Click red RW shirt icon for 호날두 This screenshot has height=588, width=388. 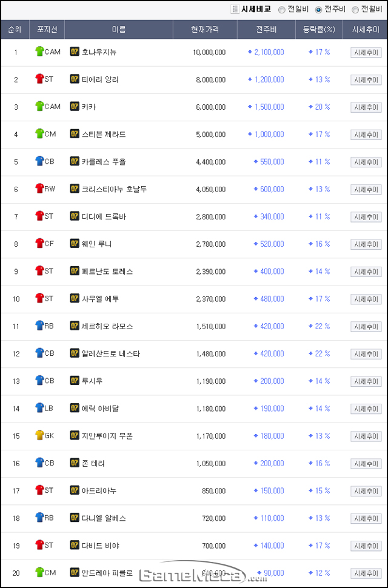39,189
